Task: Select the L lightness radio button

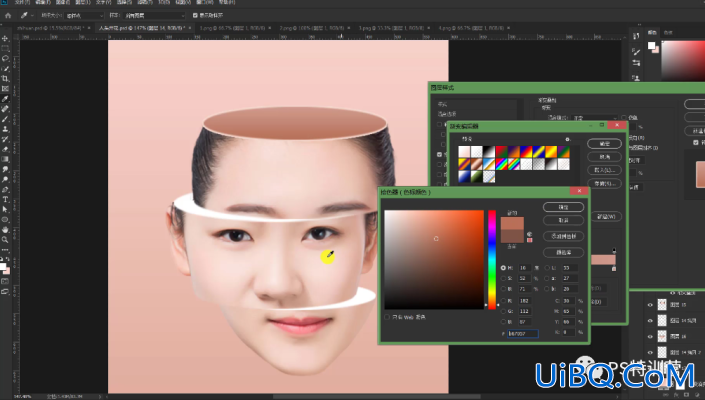Action: pyautogui.click(x=547, y=268)
